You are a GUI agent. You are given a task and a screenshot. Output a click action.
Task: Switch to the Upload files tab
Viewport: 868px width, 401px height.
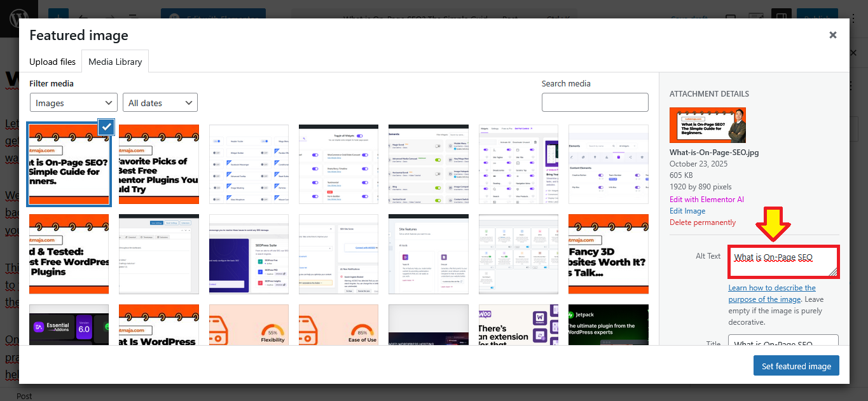[x=53, y=62]
